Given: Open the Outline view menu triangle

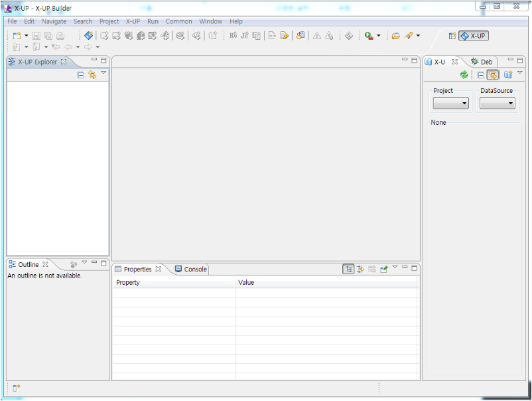Looking at the screenshot, I should (x=84, y=262).
